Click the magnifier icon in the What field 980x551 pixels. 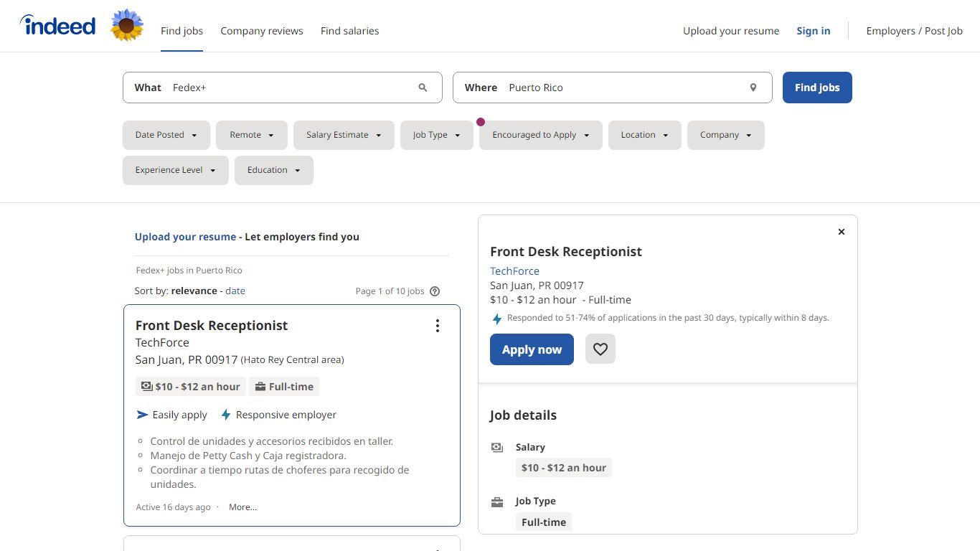(x=423, y=88)
